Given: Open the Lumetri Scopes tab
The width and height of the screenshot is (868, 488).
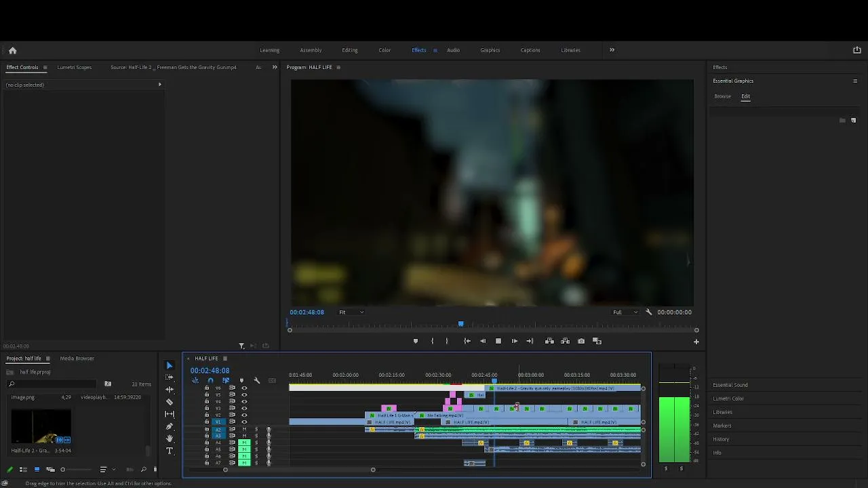Looking at the screenshot, I should 75,67.
